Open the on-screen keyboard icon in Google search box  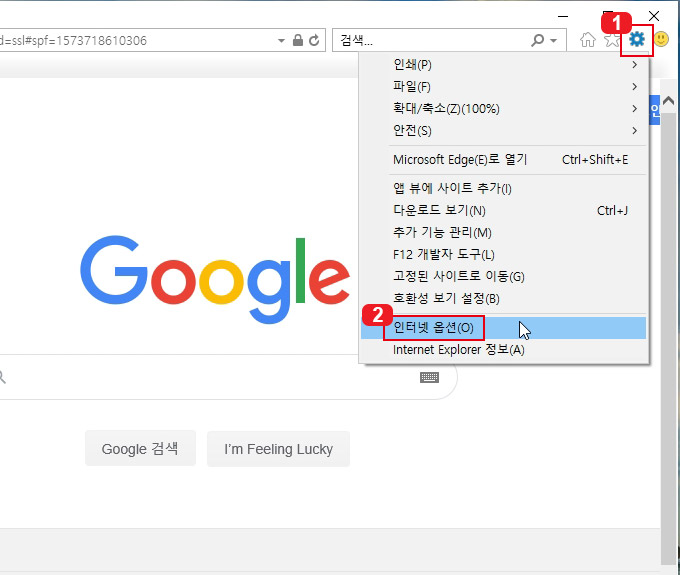429,377
